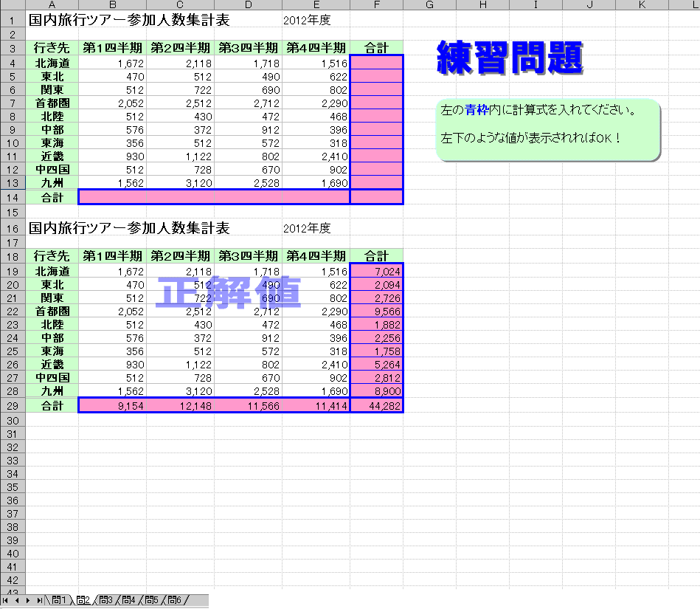Open the 問3 sheet tab
Image resolution: width=700 pixels, height=609 pixels.
click(x=105, y=600)
